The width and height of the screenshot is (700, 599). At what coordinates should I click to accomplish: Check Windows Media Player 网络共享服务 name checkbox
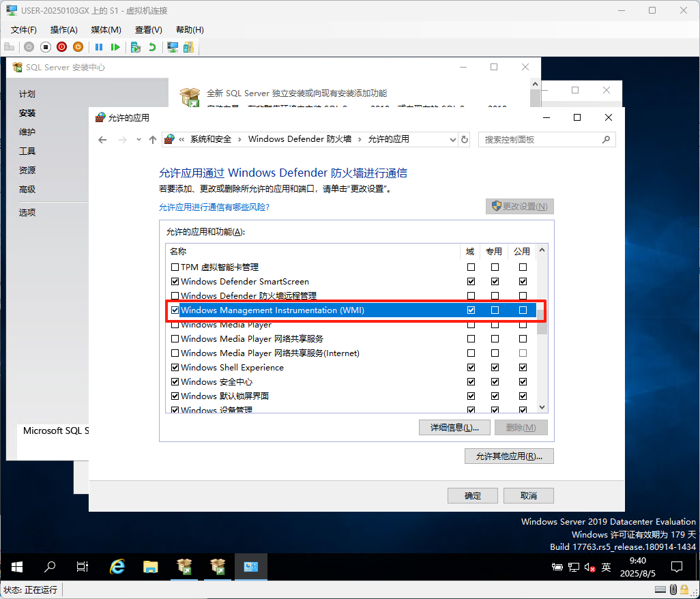(175, 339)
